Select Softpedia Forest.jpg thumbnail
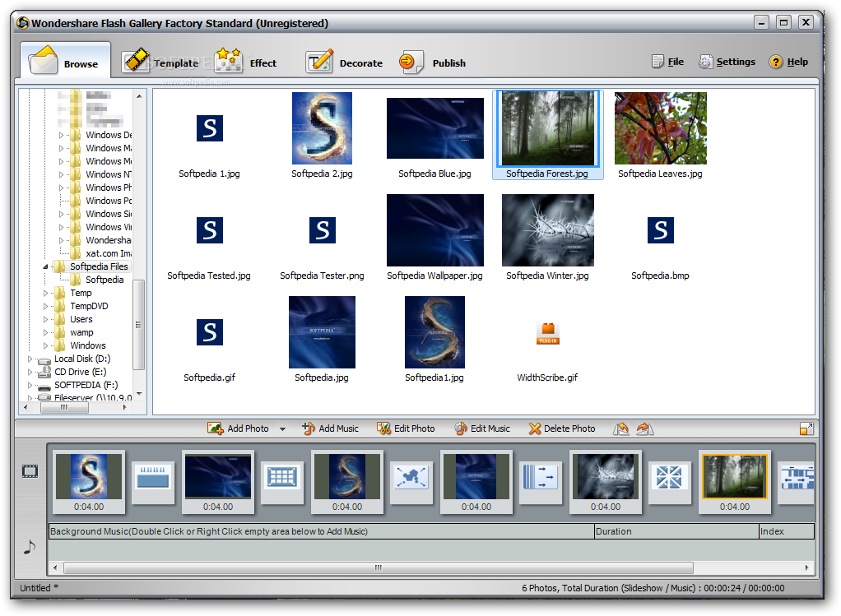 547,128
